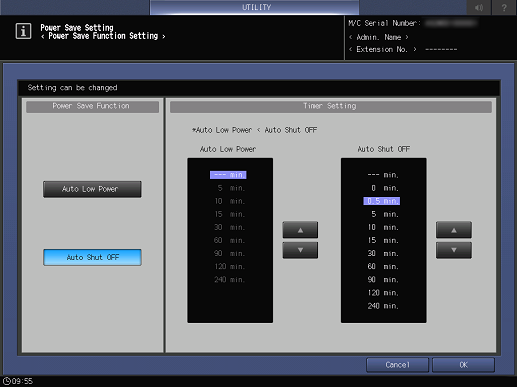
Task: Select Auto Shut OFF function button
Action: [x=92, y=257]
